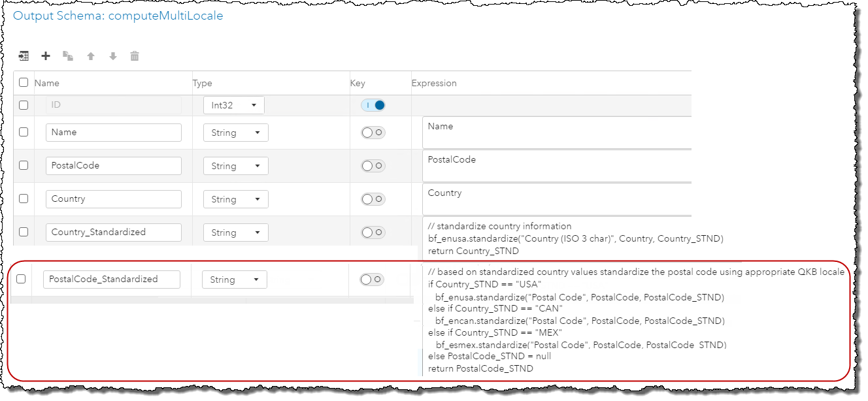
Task: Click the Name column header
Action: point(46,83)
